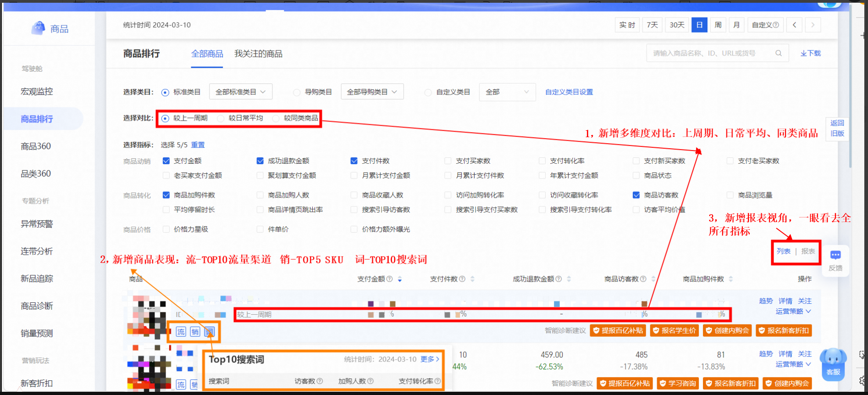Click help icon next to 支付金额 column
The image size is (868, 395).
[389, 279]
